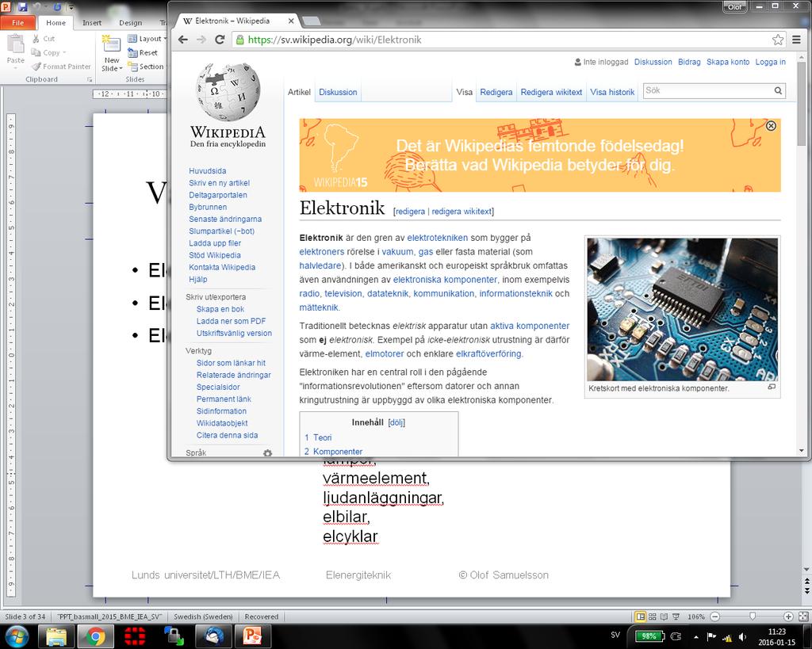
Task: Select the Format Painter brush
Action: (61, 67)
